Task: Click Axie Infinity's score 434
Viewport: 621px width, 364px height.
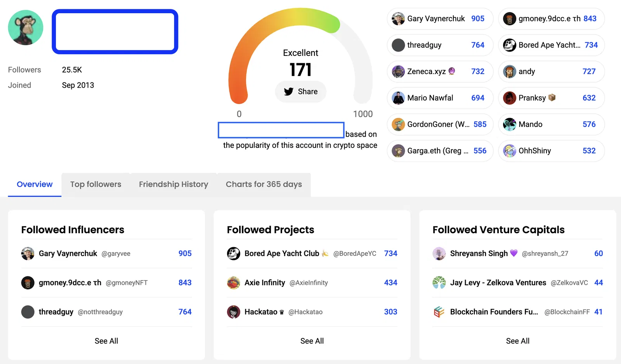Action: point(391,283)
